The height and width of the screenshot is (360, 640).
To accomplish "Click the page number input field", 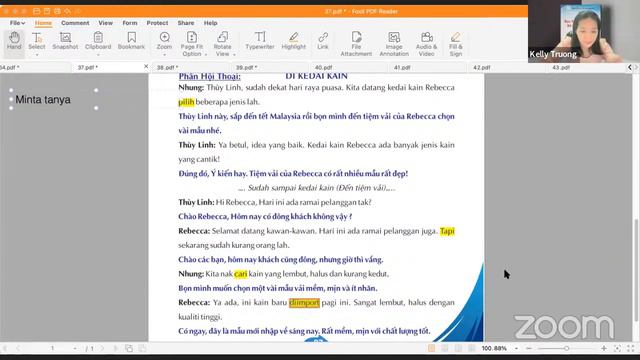I will click(x=52, y=348).
